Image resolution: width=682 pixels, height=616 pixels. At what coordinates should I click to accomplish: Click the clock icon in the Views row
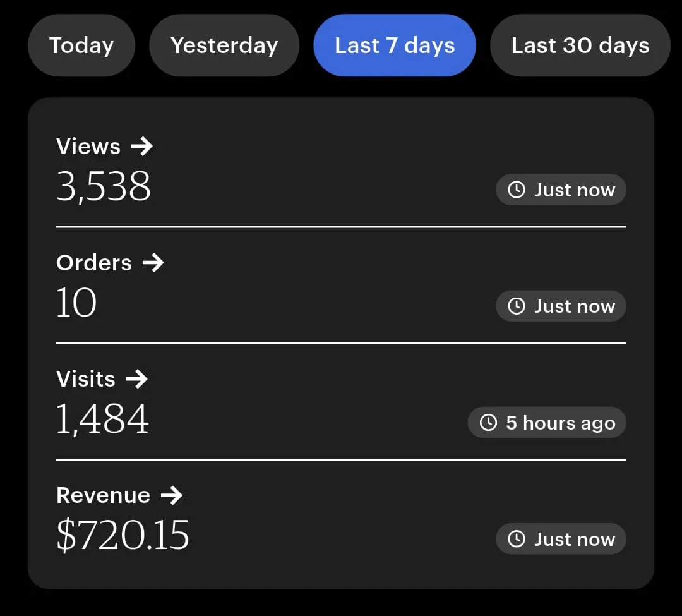[x=517, y=190]
